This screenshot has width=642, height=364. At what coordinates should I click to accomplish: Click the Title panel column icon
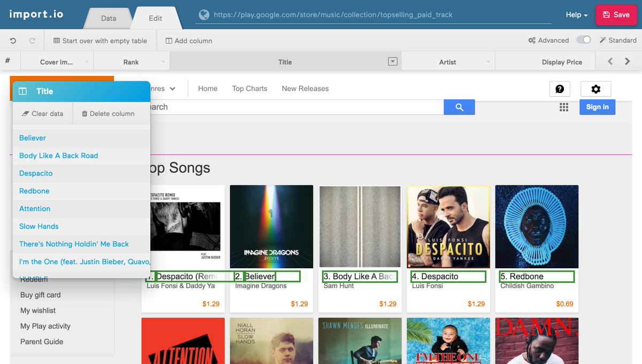(22, 91)
